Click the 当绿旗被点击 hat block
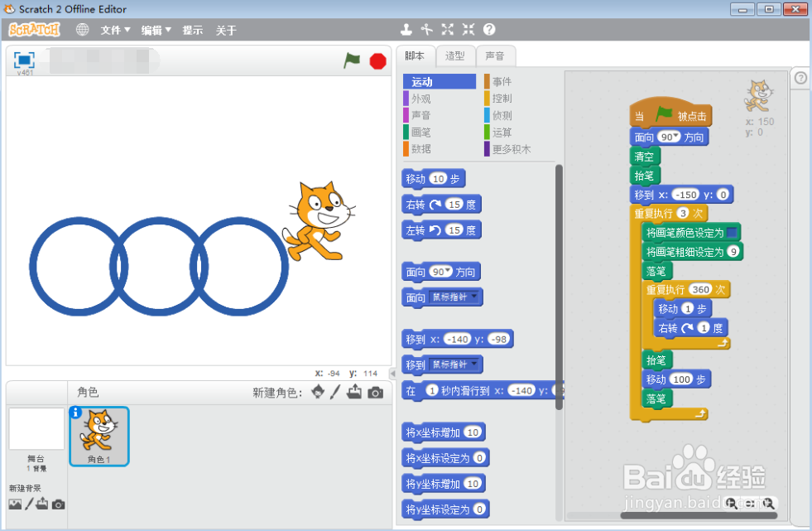 tap(670, 114)
